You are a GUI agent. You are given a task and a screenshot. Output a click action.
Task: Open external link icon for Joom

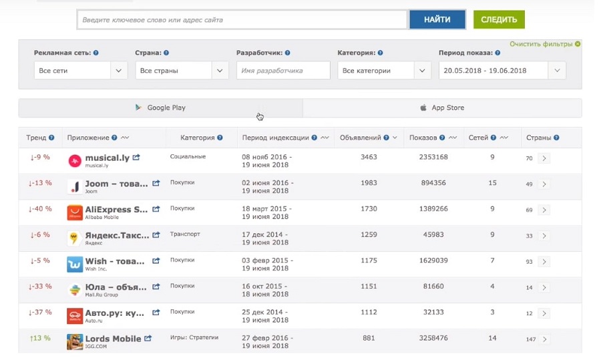[x=156, y=183]
